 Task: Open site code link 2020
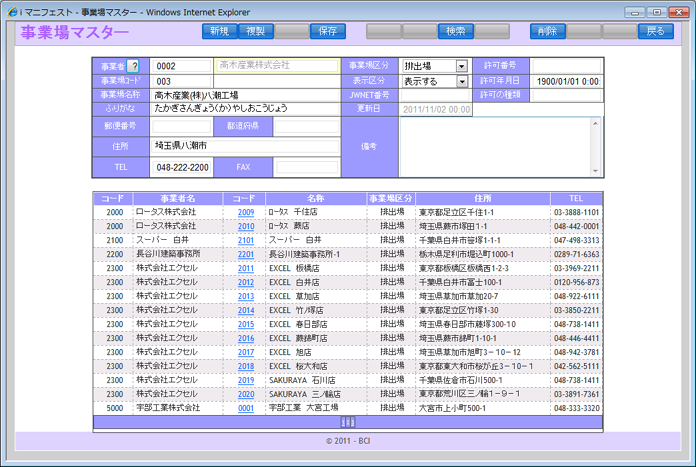click(x=246, y=394)
